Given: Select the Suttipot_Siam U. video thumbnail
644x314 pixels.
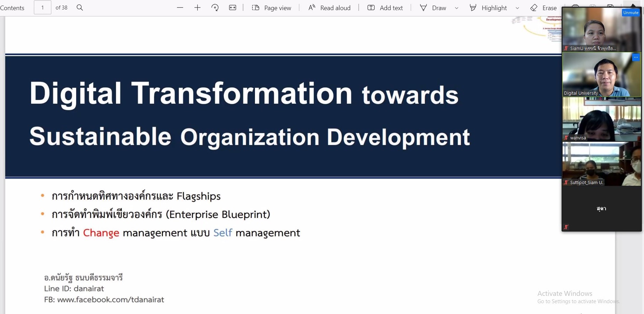Looking at the screenshot, I should tap(601, 164).
